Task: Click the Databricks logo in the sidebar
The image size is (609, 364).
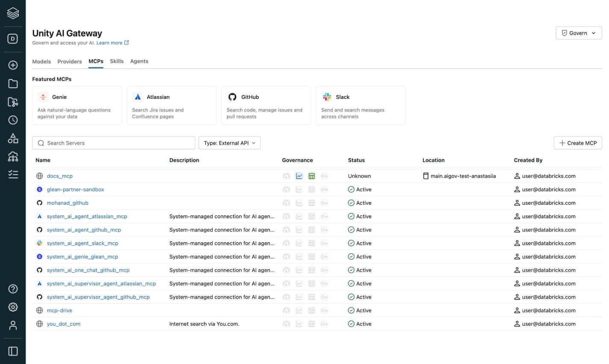Action: click(13, 13)
